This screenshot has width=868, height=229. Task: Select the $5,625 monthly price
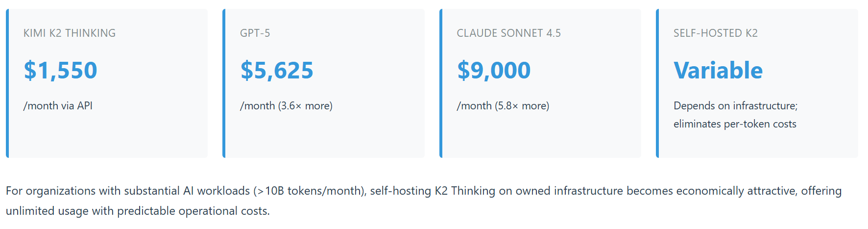277,71
